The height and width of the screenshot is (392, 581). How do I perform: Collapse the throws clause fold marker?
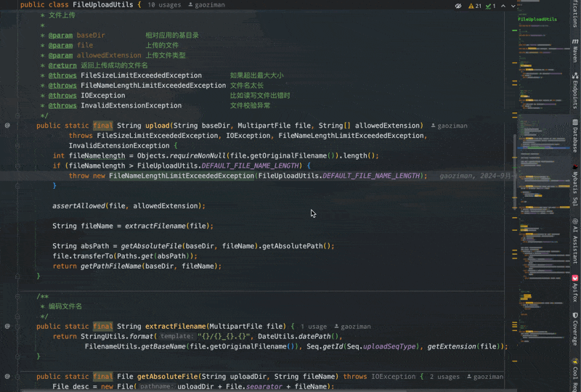tap(17, 146)
